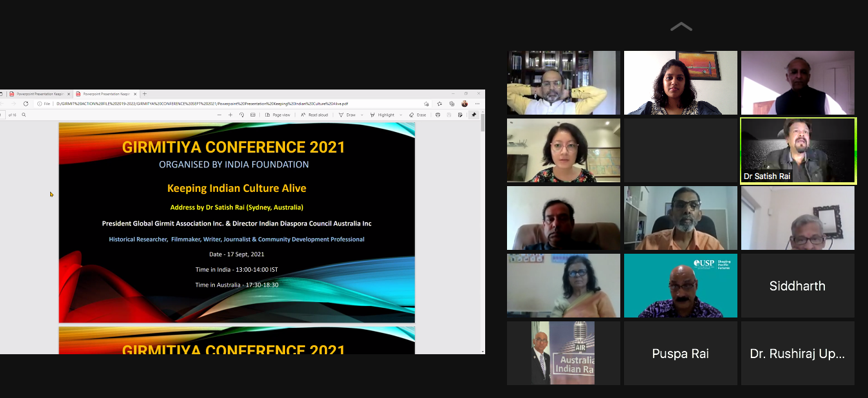Add this page to favorites
Screen dimensions: 868x398
427,104
